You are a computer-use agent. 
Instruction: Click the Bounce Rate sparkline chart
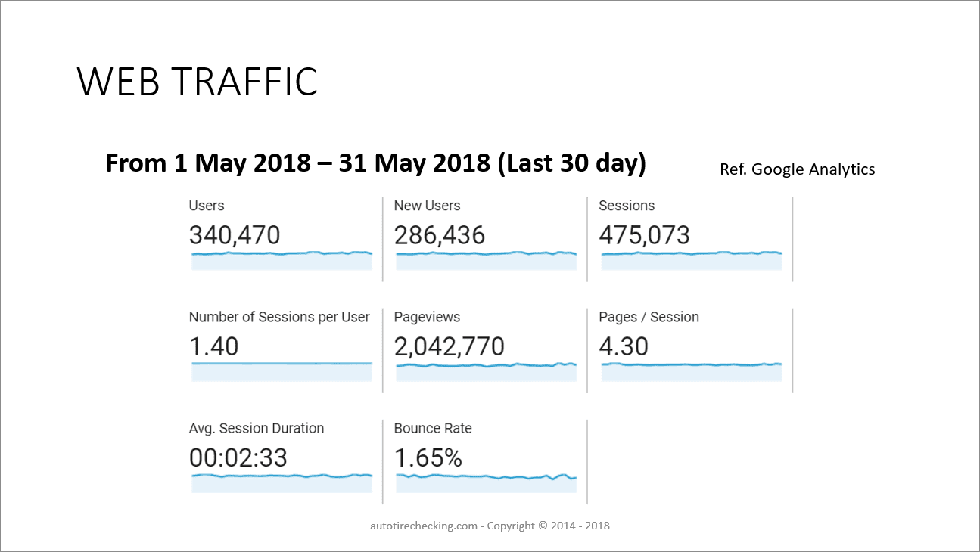487,483
